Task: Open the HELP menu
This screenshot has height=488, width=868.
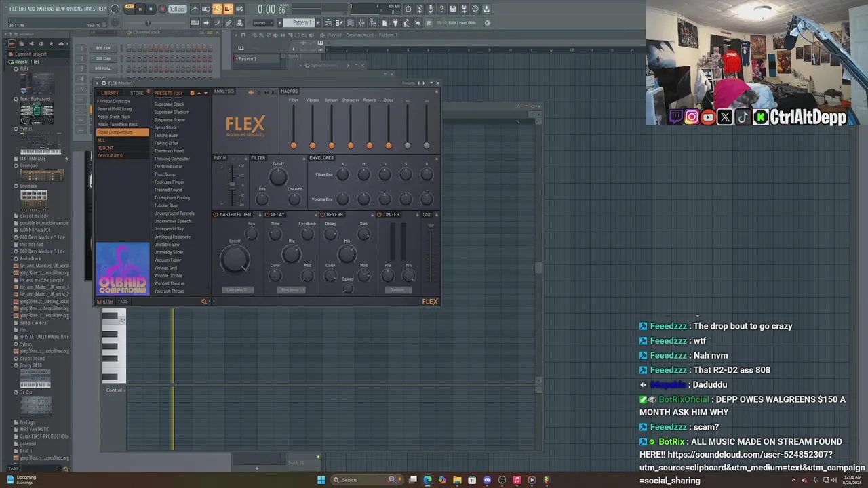Action: 102,9
